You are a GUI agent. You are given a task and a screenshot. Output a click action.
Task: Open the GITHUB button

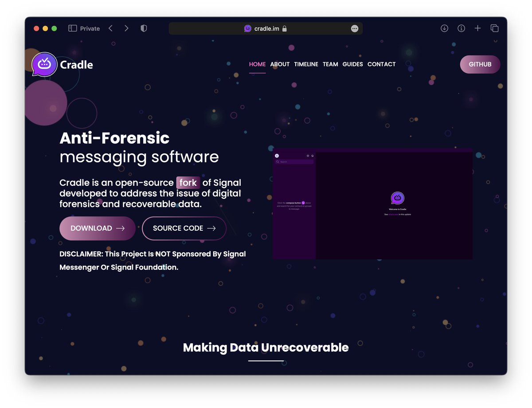click(480, 64)
